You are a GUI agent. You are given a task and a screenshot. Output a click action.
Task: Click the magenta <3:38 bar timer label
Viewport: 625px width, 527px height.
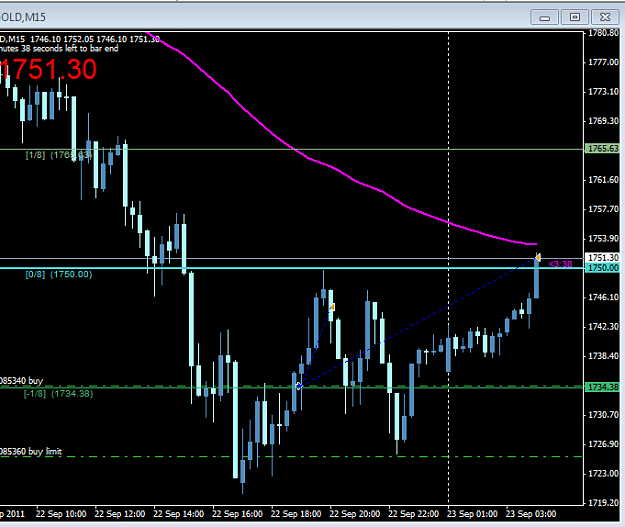click(x=560, y=264)
